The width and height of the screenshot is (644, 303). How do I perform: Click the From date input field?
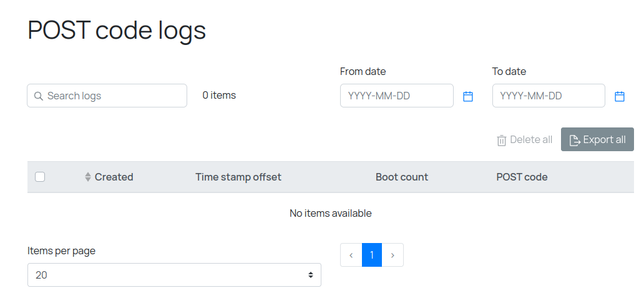[396, 96]
